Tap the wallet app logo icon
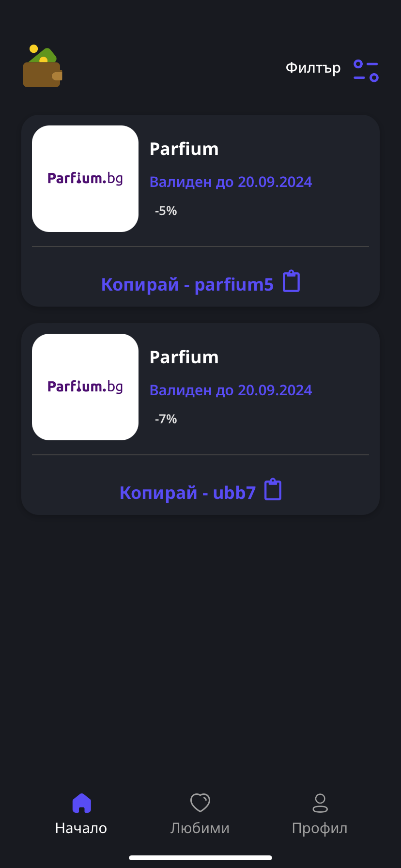Image resolution: width=401 pixels, height=868 pixels. coord(43,67)
